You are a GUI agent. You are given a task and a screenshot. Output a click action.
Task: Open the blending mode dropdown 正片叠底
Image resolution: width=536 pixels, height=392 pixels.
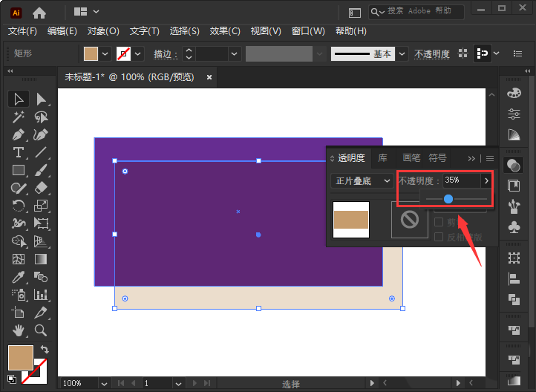362,181
